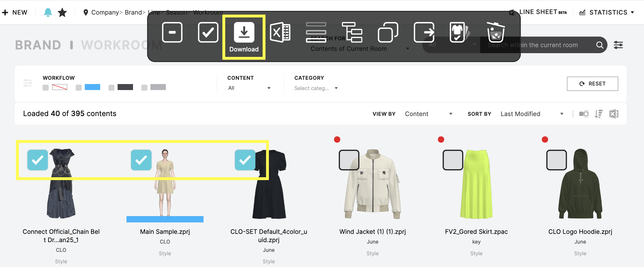Click the NEW button
644x267 pixels.
click(15, 12)
